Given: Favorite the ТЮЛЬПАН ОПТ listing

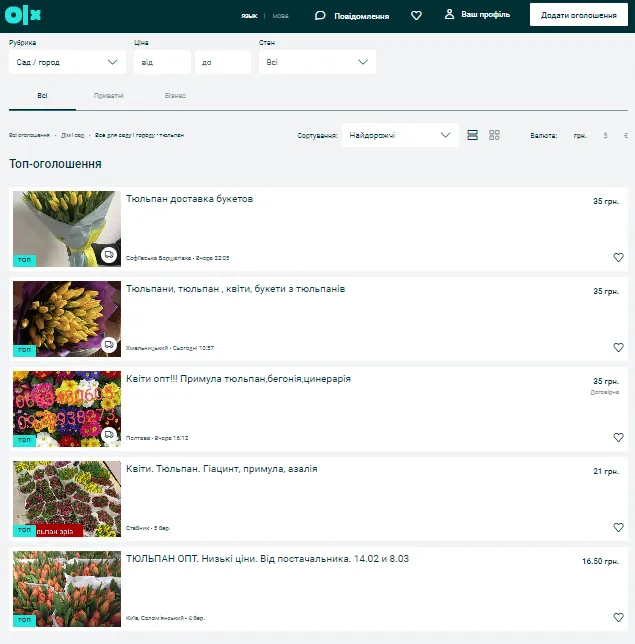Looking at the screenshot, I should pos(618,617).
